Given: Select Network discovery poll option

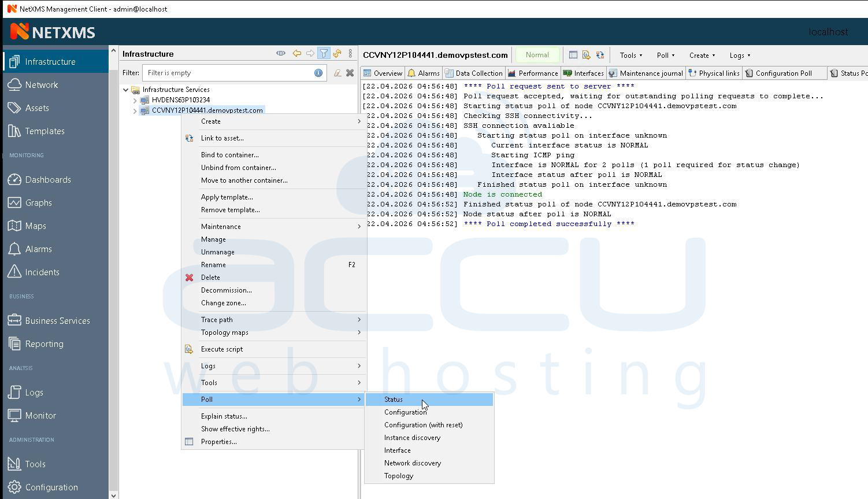Looking at the screenshot, I should tap(429, 463).
